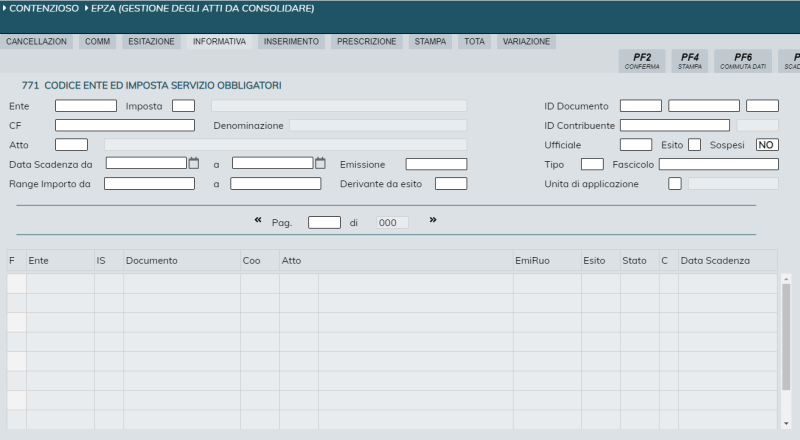Click the Ufficiale input field
The image size is (800, 440).
point(636,144)
